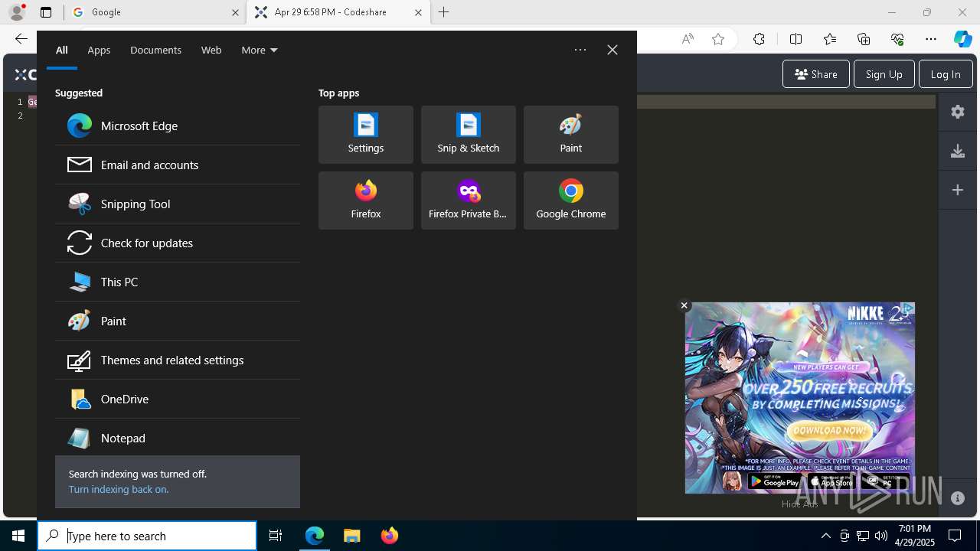Image resolution: width=980 pixels, height=551 pixels.
Task: Open This PC from suggestions
Action: point(178,282)
